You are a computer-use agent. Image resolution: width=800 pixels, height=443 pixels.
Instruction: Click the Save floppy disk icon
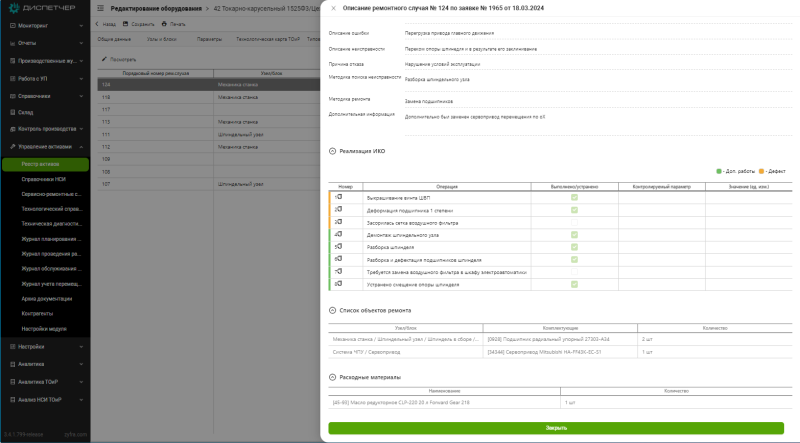click(126, 23)
